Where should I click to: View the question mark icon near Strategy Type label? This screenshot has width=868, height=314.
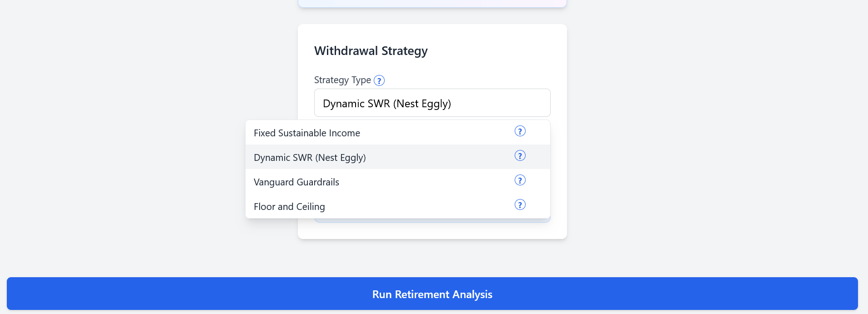point(379,80)
